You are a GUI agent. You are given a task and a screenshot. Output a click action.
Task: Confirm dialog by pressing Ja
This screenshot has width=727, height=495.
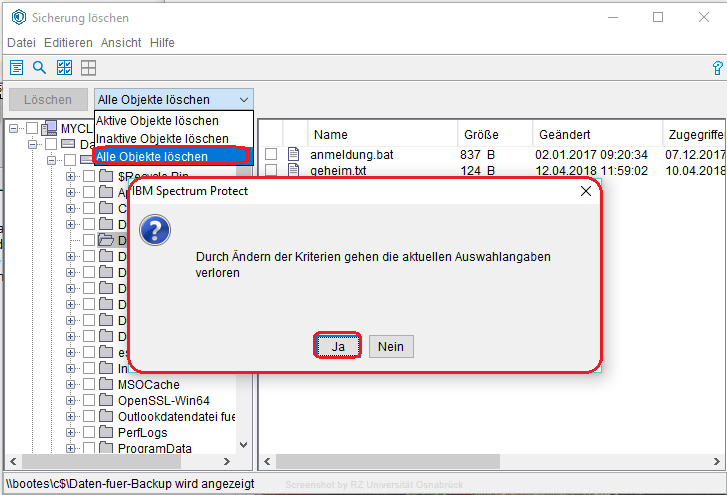tap(338, 346)
